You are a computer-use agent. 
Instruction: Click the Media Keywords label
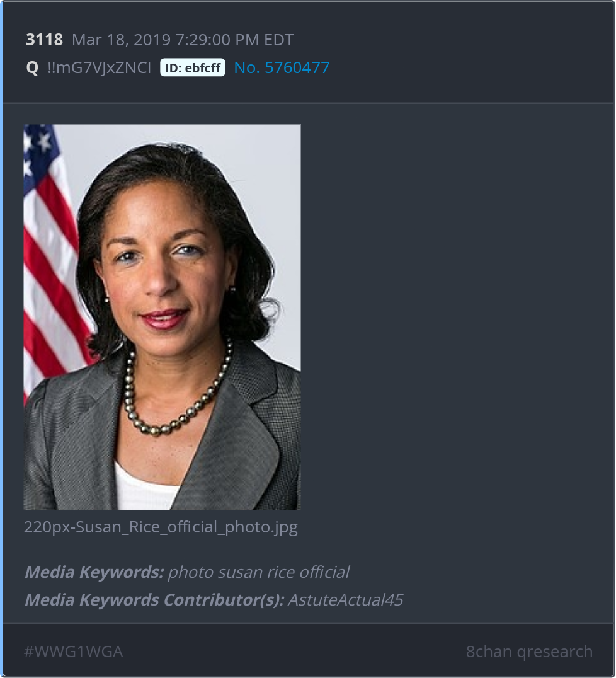point(94,572)
